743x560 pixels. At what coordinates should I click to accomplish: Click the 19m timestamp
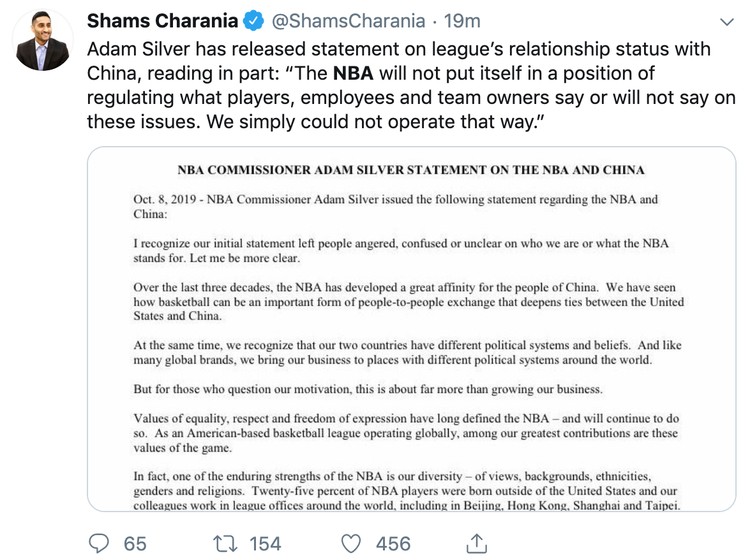click(462, 21)
